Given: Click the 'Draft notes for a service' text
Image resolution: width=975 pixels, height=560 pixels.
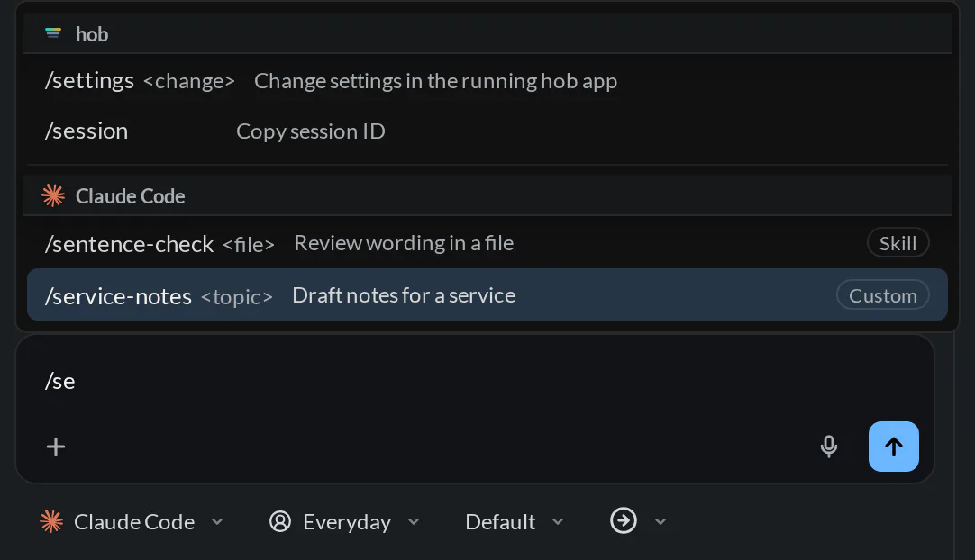Looking at the screenshot, I should [405, 295].
